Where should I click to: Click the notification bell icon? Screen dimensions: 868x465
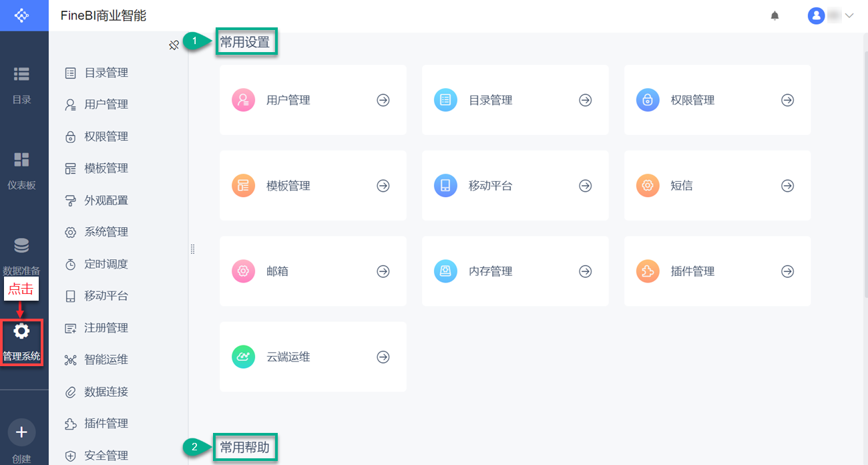point(775,15)
